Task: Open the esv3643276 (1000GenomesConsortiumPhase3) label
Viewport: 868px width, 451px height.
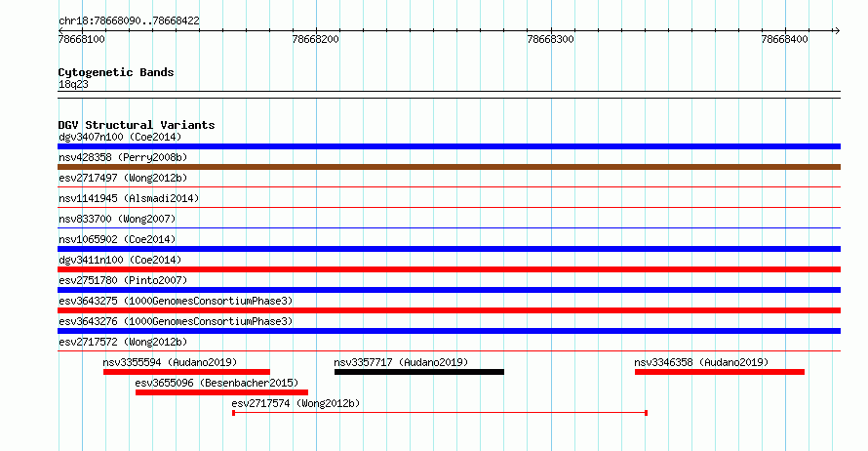Action: click(176, 321)
